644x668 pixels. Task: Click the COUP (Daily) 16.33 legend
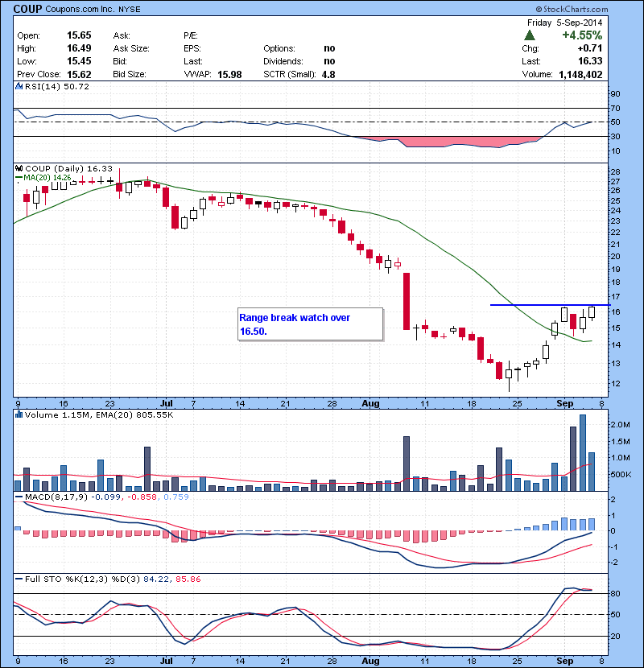69,169
